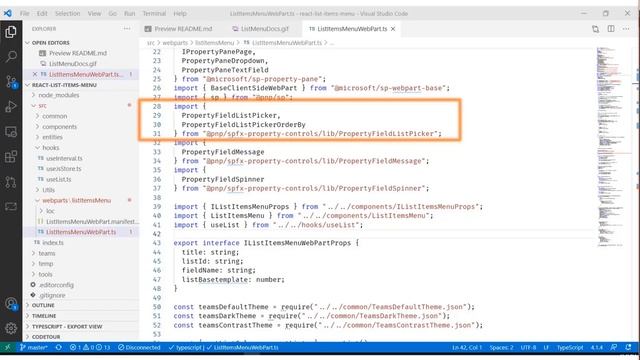This screenshot has height=360, width=640.
Task: Open the View menu
Action: (94, 13)
